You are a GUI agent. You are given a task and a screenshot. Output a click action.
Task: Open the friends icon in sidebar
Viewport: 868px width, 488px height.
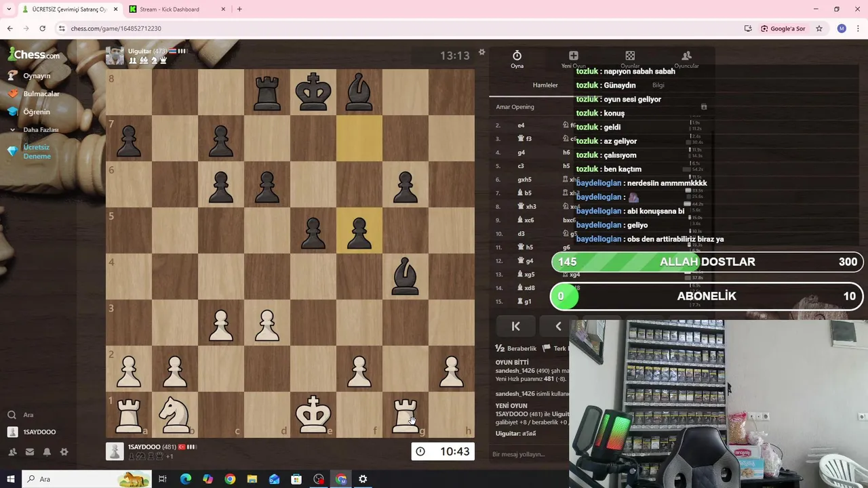(x=12, y=451)
